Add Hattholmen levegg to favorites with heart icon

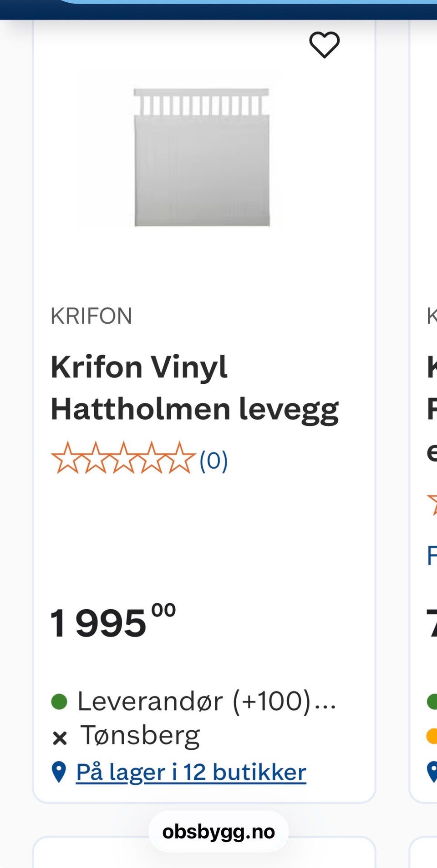(x=325, y=45)
